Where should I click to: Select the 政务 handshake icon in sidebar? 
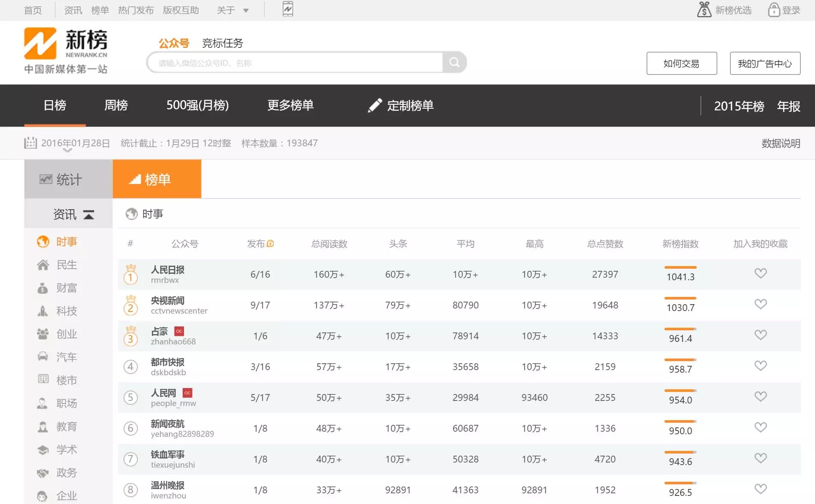pos(43,473)
